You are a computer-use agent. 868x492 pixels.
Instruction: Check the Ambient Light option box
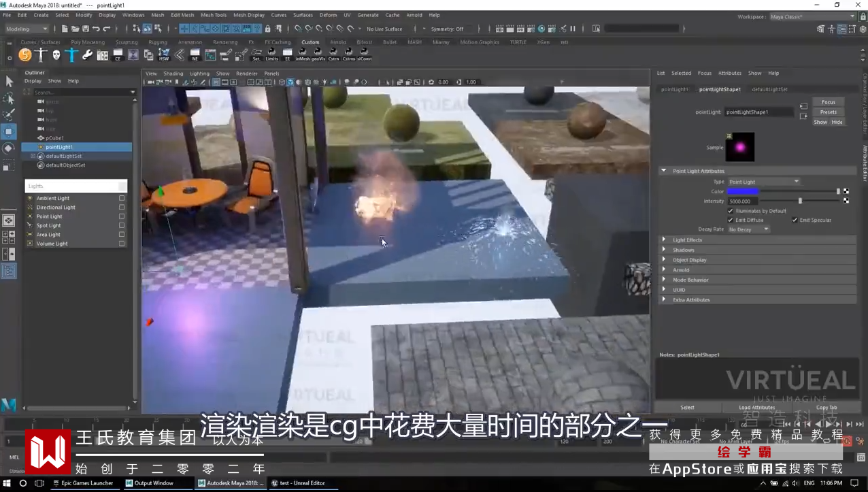point(122,198)
